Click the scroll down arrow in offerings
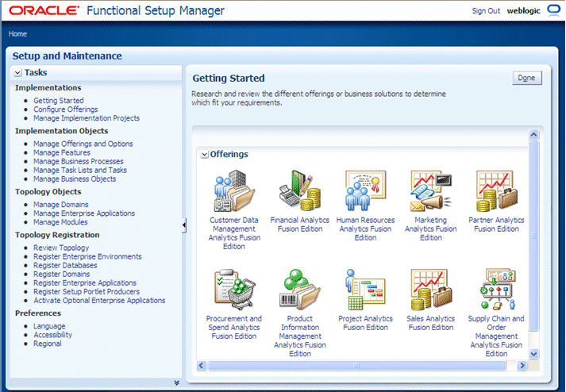The image size is (566, 392). pos(534,354)
